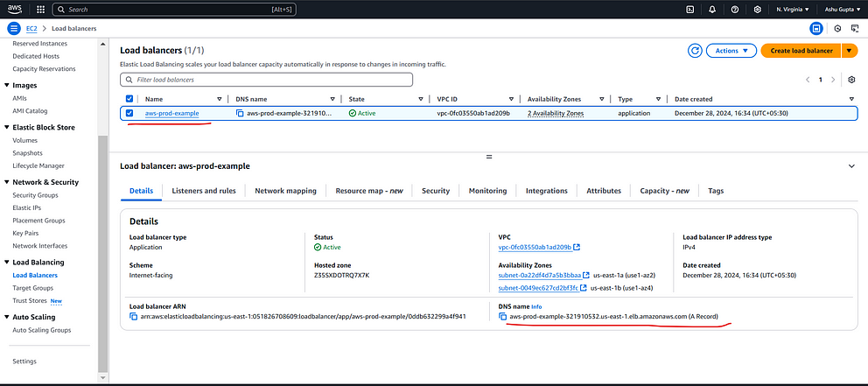Switch to Listeners and rules tab
The height and width of the screenshot is (386, 868).
pyautogui.click(x=204, y=191)
